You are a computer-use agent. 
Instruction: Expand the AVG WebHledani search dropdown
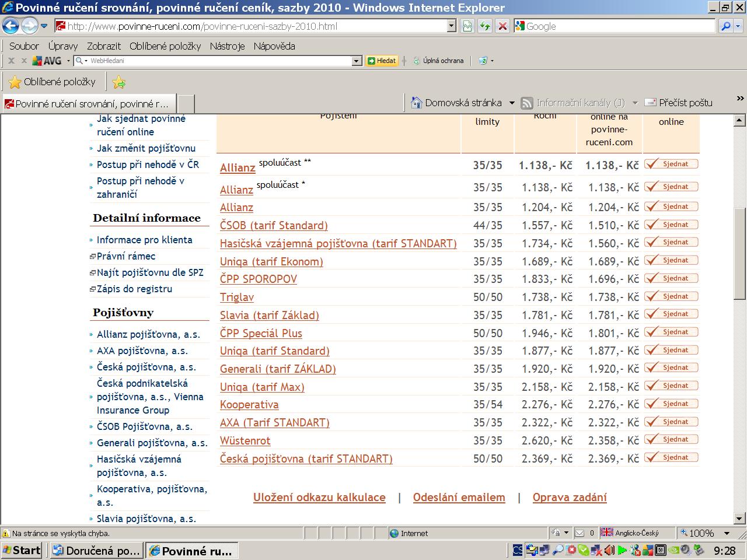tap(357, 61)
